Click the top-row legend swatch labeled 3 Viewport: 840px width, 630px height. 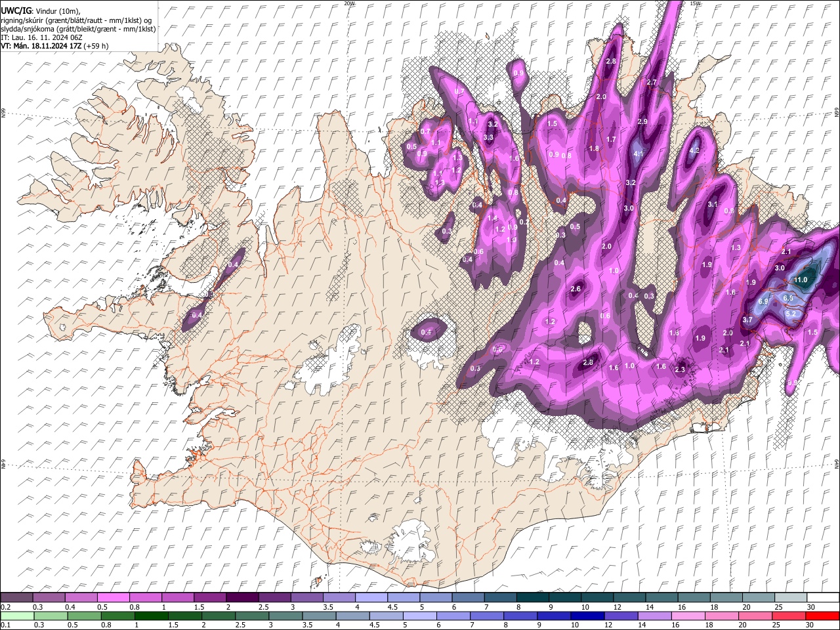pyautogui.click(x=306, y=598)
